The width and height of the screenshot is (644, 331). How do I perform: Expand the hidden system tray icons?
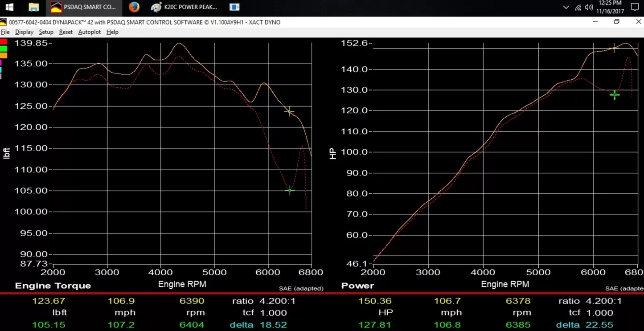(x=566, y=7)
